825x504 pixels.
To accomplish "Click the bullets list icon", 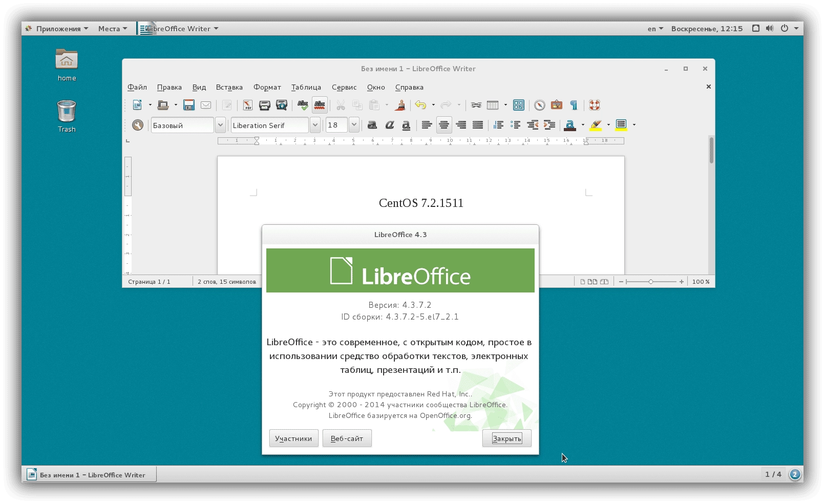I will pos(516,125).
